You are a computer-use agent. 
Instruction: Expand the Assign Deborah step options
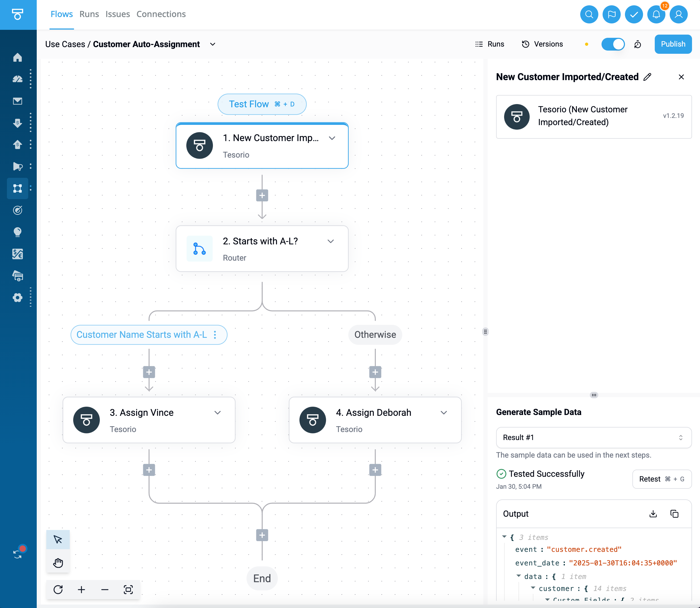click(x=444, y=413)
